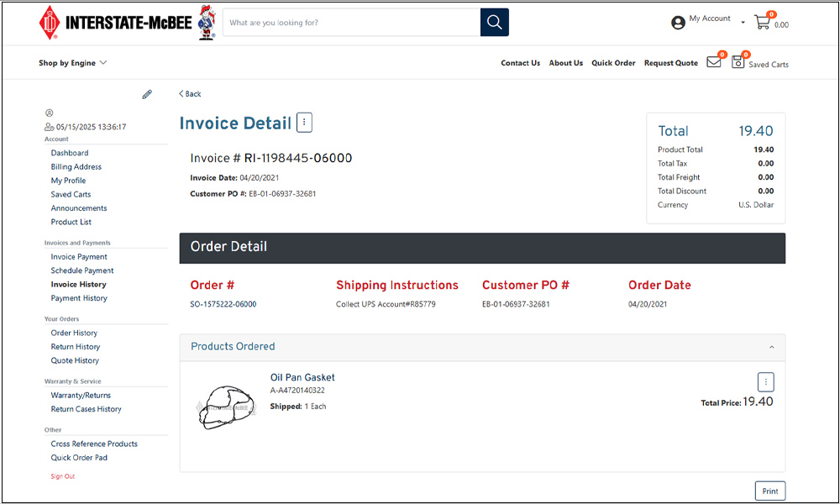The height and width of the screenshot is (504, 840).
Task: Select Invoice History in sidebar
Action: coord(78,285)
